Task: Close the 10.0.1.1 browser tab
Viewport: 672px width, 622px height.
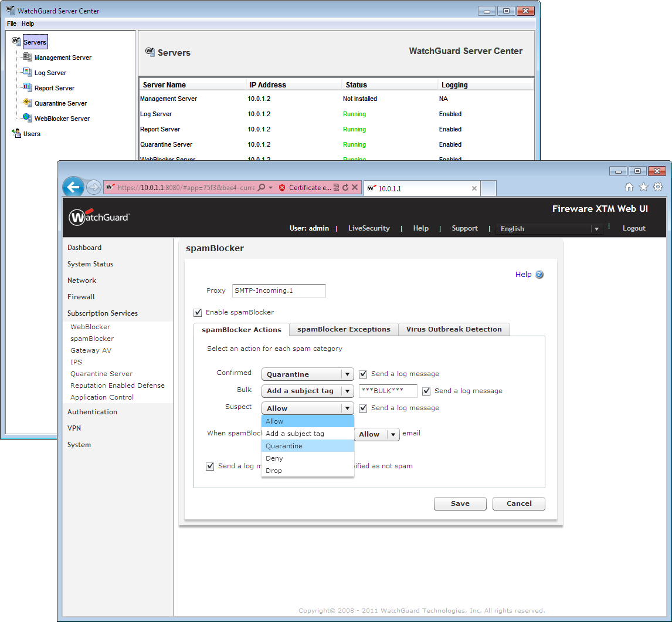Action: pyautogui.click(x=474, y=188)
